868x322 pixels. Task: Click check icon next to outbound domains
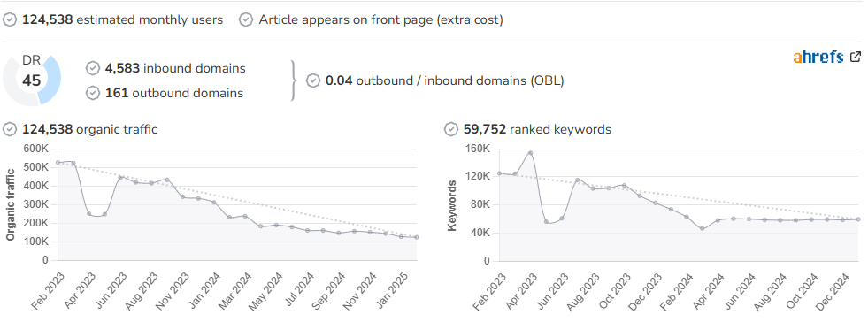(x=93, y=93)
